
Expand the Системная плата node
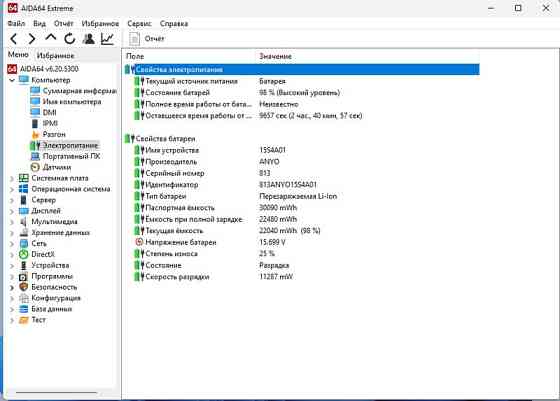pos(12,178)
